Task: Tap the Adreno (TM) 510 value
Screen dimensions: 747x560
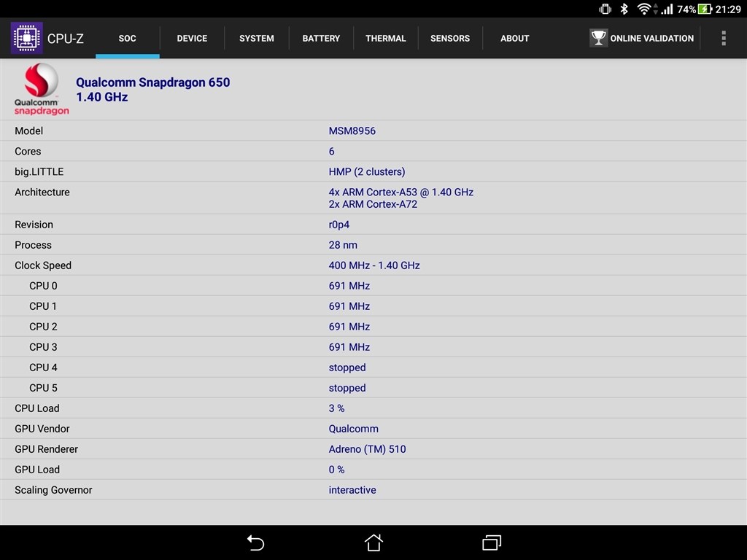Action: pos(367,449)
